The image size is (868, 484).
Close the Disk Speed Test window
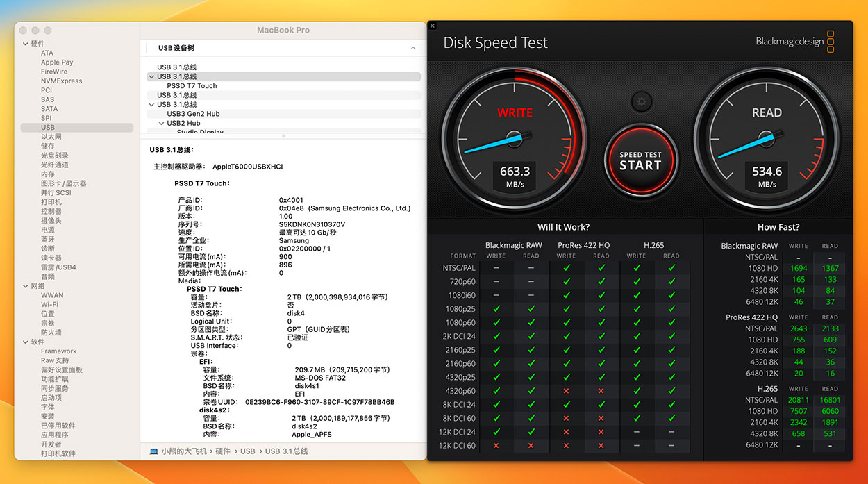[x=433, y=26]
